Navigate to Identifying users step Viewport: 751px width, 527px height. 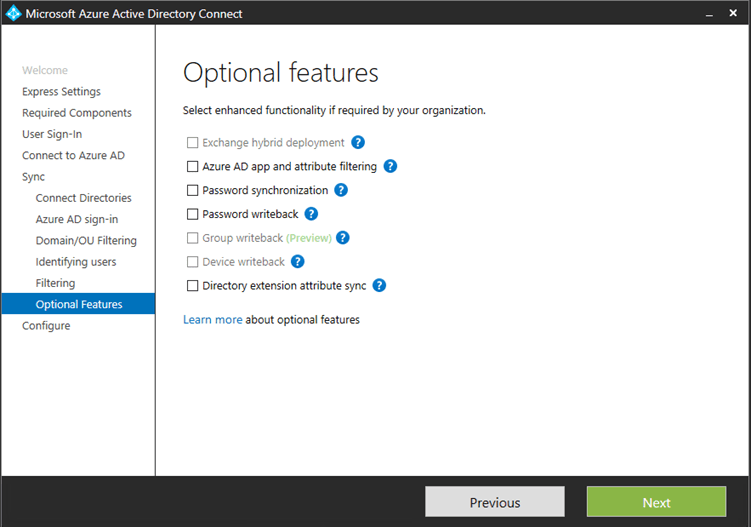click(76, 262)
